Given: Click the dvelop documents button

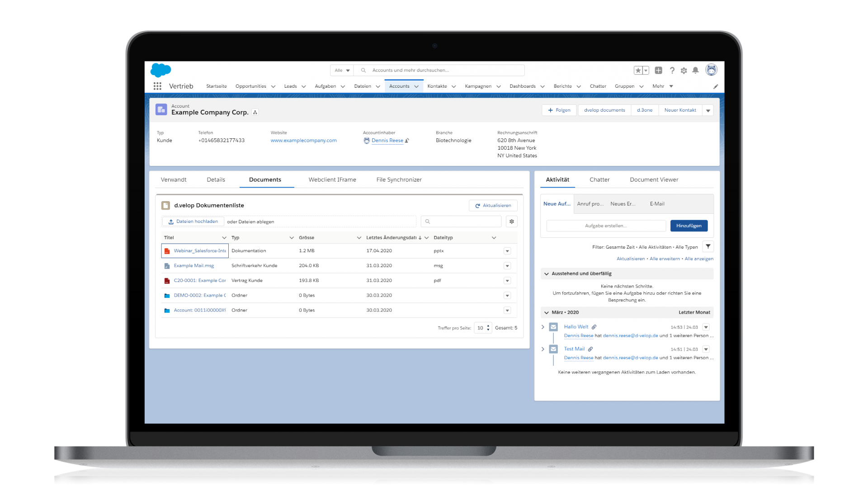Looking at the screenshot, I should point(604,110).
